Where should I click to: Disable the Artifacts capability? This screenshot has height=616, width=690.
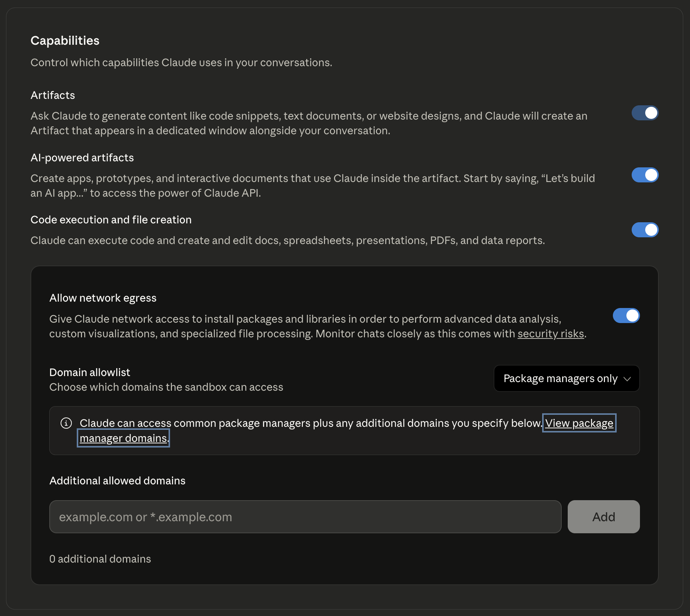[645, 113]
